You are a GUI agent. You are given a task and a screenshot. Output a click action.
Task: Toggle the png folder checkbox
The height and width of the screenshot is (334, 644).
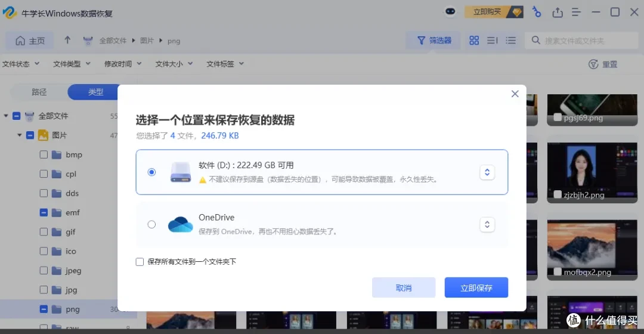[44, 309]
